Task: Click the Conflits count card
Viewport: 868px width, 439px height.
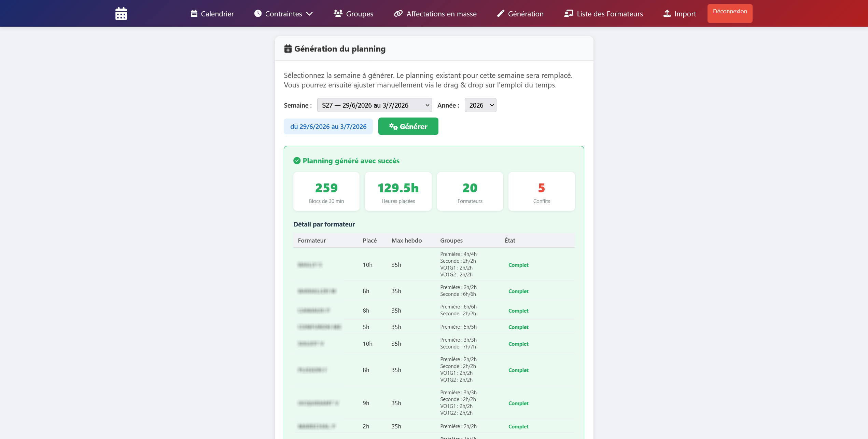Action: [542, 191]
